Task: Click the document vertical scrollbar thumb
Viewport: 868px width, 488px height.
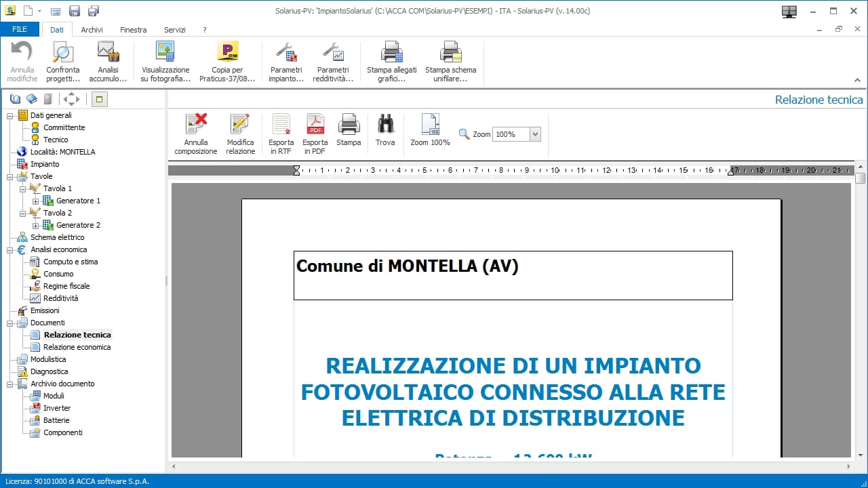Action: (860, 178)
